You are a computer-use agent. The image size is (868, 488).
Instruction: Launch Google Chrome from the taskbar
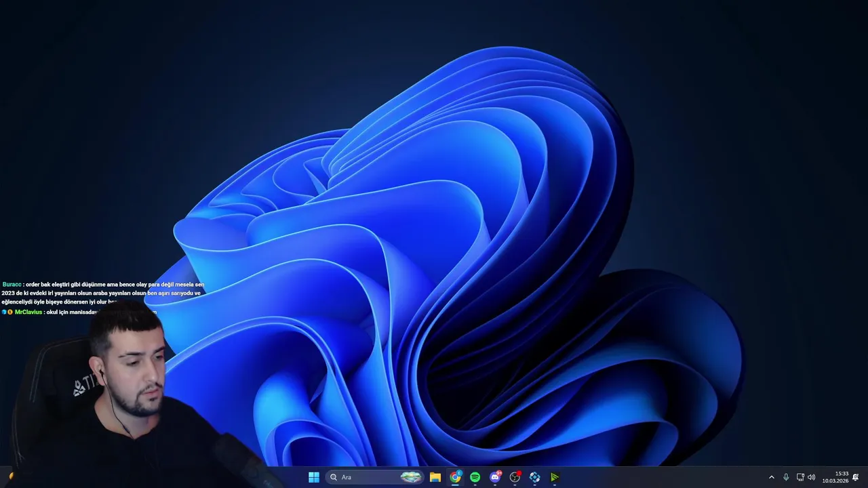coord(455,477)
